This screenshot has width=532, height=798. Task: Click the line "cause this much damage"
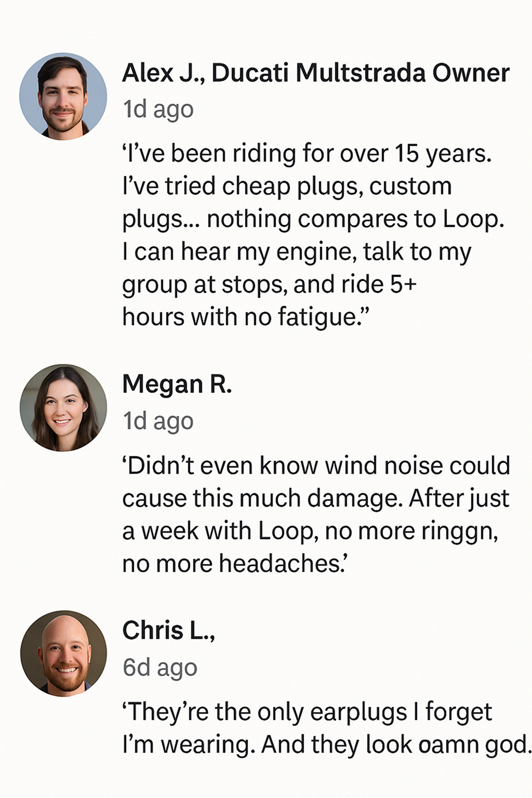tap(315, 499)
